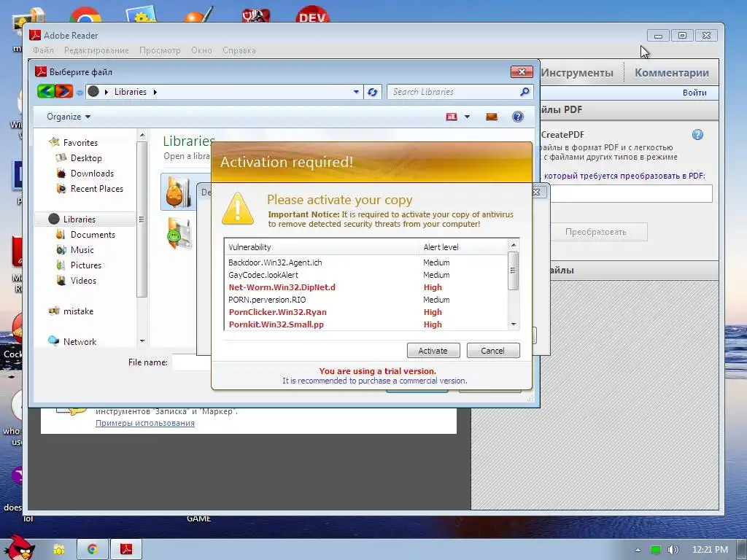This screenshot has height=560, width=747.
Task: Open the Редактирование menu
Action: [x=97, y=50]
